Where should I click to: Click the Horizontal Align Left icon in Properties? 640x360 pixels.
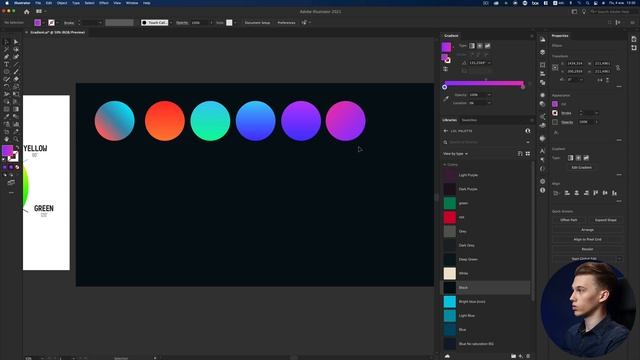tap(567, 193)
